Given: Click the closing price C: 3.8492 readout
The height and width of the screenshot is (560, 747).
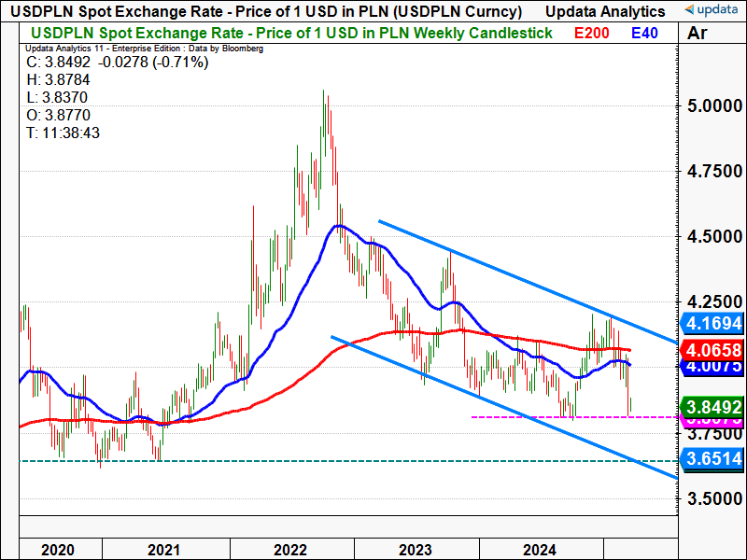Looking at the screenshot, I should 118,63.
